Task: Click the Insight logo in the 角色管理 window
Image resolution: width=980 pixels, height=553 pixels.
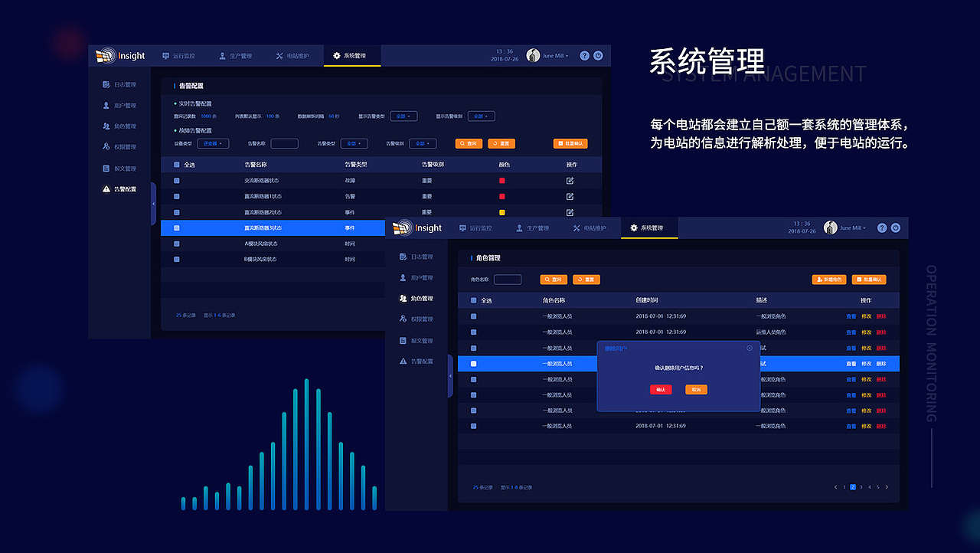Action: coord(417,228)
